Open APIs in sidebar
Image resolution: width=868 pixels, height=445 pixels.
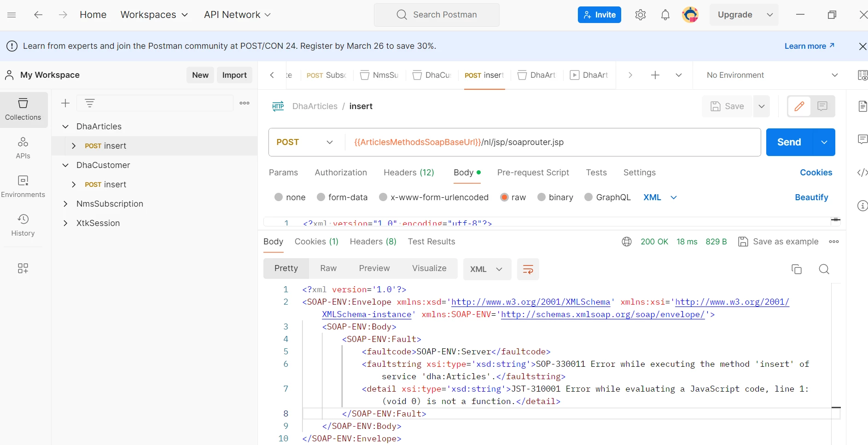[23, 148]
